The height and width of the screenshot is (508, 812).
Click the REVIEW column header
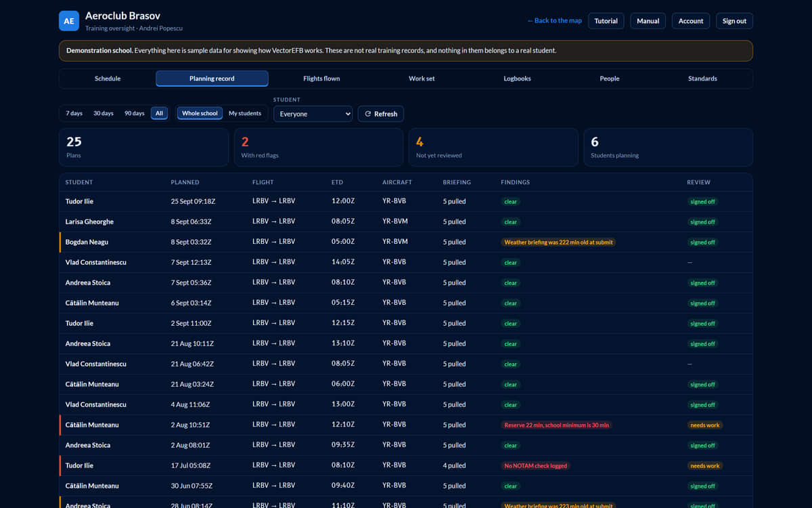[698, 182]
